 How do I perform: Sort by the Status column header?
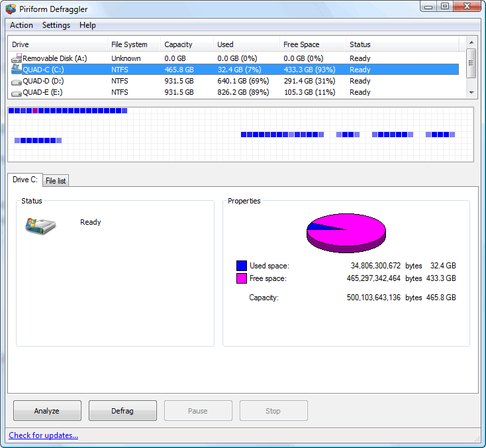pos(402,44)
